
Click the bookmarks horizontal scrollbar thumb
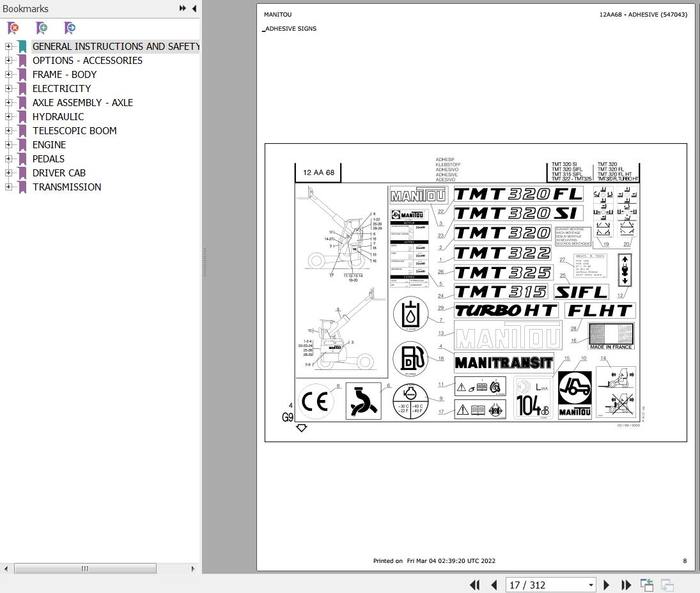(85, 569)
